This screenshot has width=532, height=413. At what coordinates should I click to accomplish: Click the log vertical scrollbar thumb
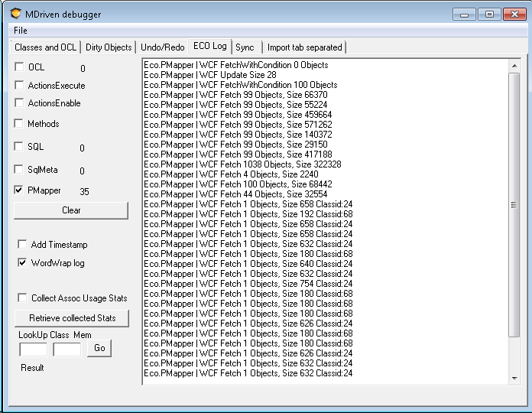pos(514,205)
